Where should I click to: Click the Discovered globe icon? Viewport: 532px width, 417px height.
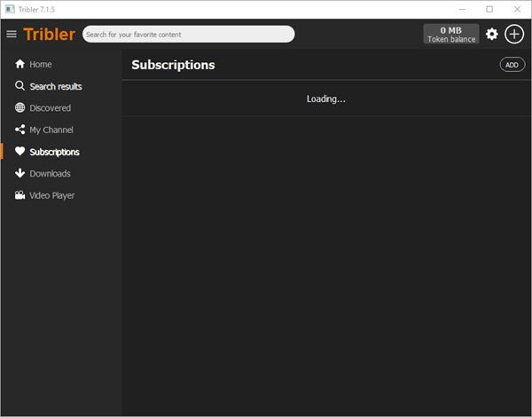point(20,107)
